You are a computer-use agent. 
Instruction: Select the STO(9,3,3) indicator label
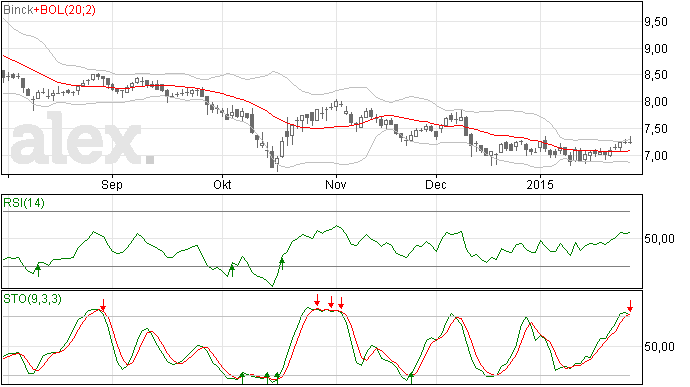(32, 299)
